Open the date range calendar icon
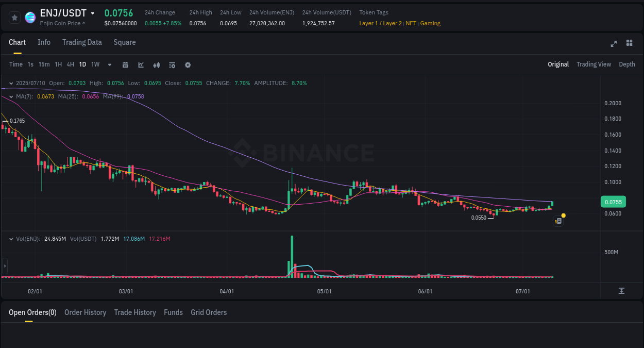 tap(125, 64)
